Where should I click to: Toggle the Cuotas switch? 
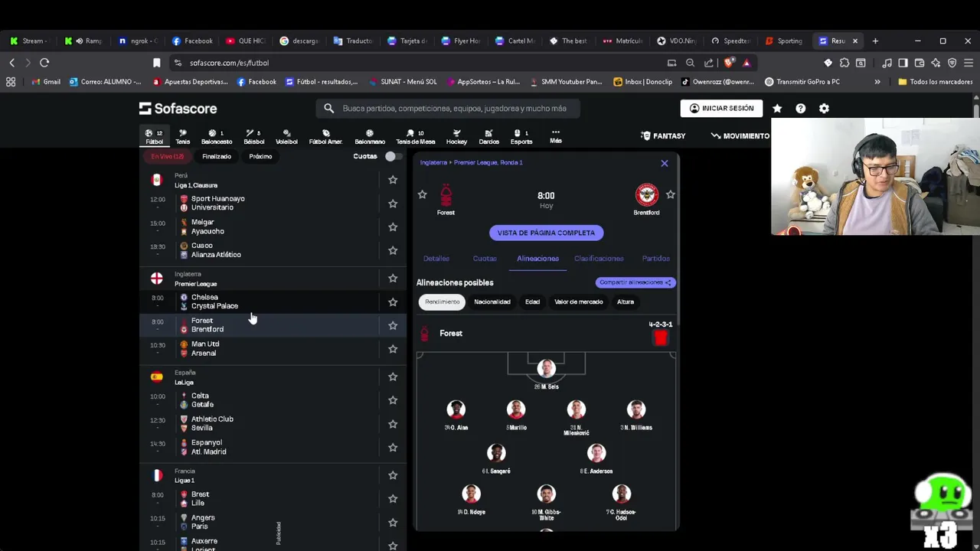tap(392, 156)
